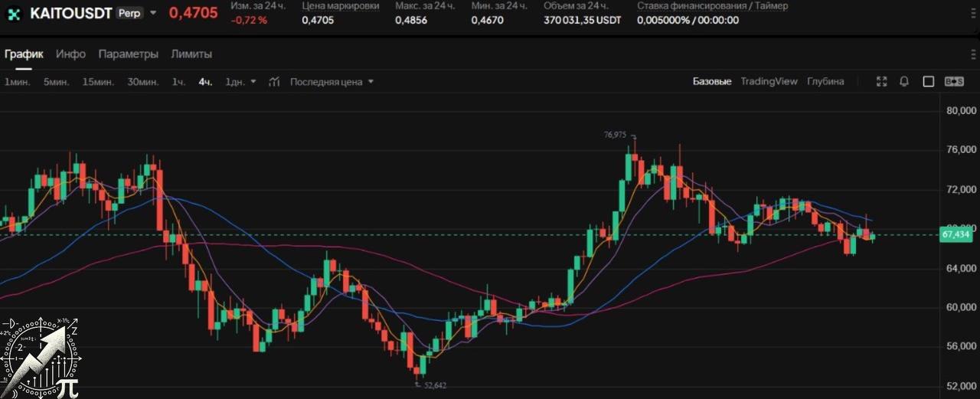Click the exchange logo next to KAITOUSDT
This screenshot has width=980, height=399.
tap(14, 14)
